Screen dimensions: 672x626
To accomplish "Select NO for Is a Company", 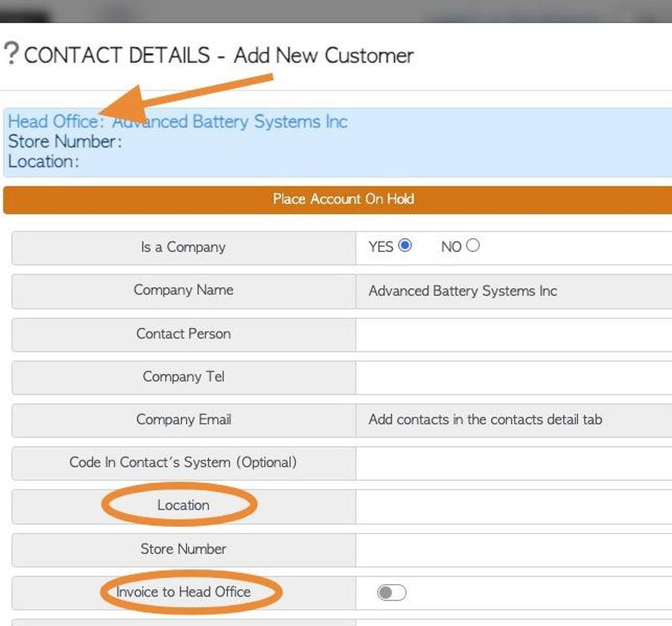I will 473,245.
